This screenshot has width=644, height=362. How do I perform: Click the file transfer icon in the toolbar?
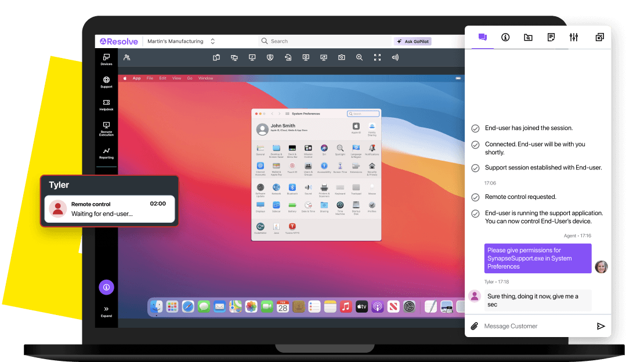coord(288,57)
